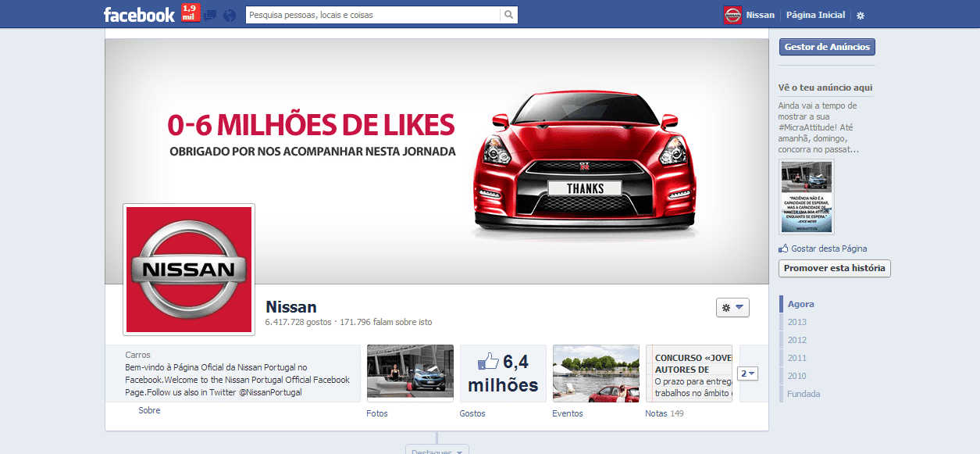Open the #MicraAttitude ad image thumbnail

click(x=807, y=197)
